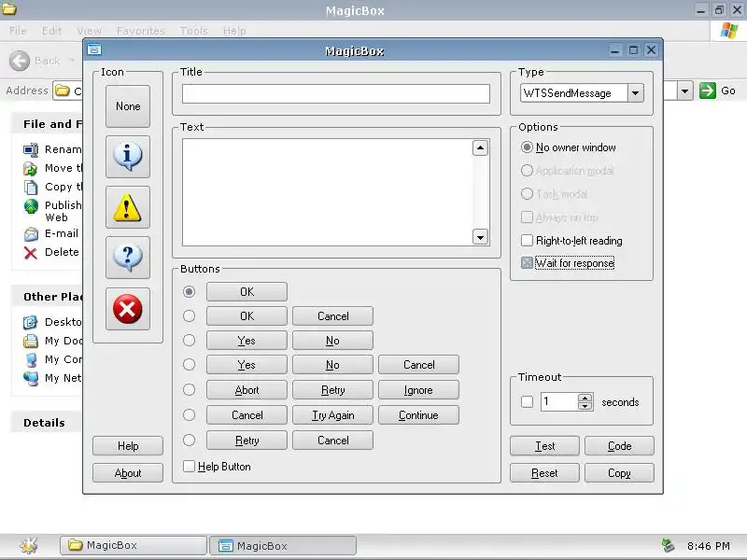Screen dimensions: 747x560
Task: Open the Back button history dropdown arrow
Action: point(72,61)
